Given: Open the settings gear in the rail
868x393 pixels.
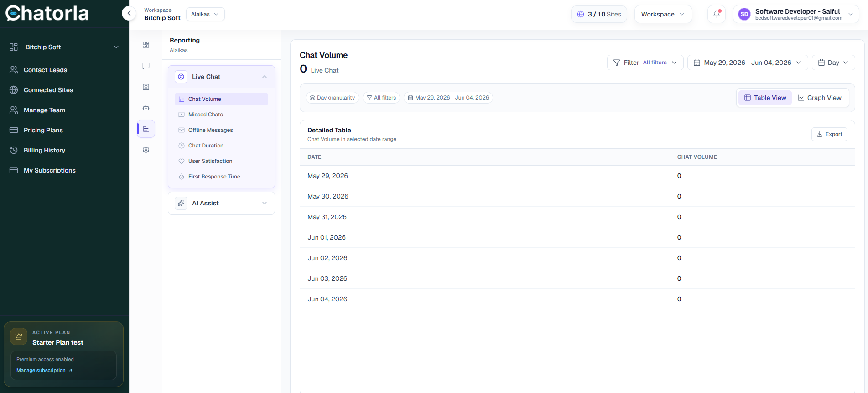Looking at the screenshot, I should (146, 150).
